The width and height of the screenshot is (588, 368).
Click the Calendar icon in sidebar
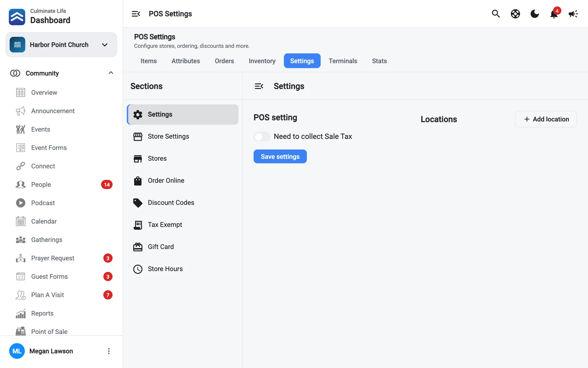pos(21,221)
